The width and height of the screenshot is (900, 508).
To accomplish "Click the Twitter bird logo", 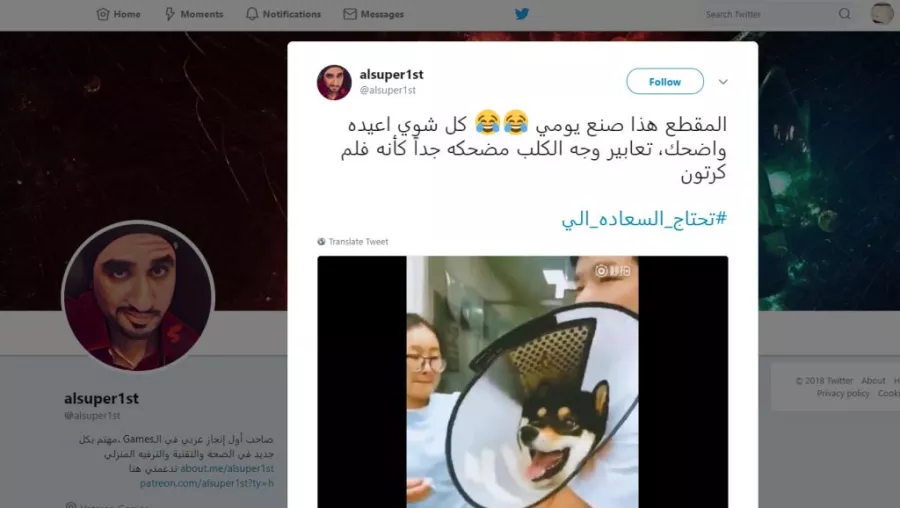I will tap(522, 14).
